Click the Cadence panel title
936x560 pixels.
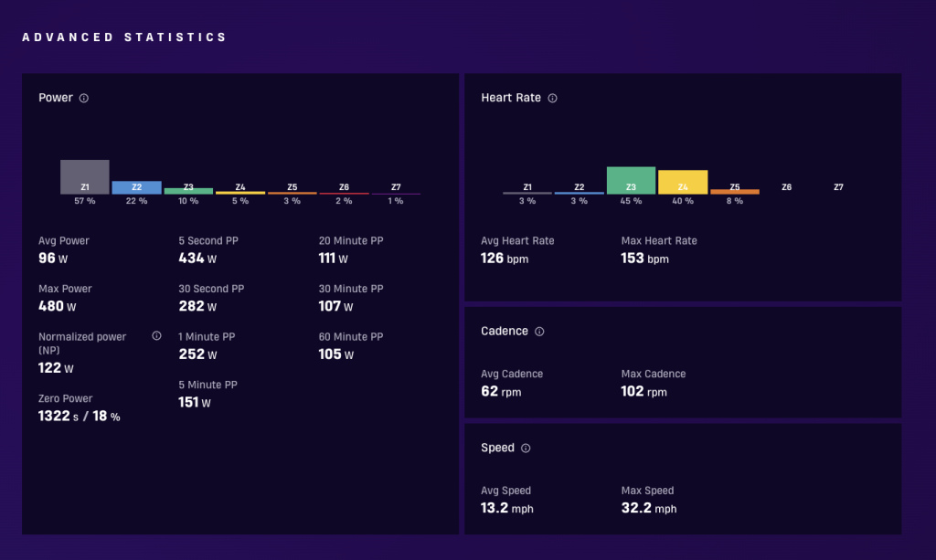point(505,331)
